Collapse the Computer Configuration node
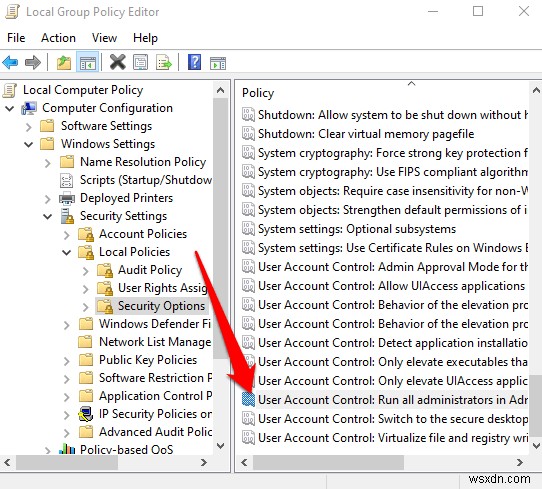Screen dimensions: 542x489 (10, 109)
